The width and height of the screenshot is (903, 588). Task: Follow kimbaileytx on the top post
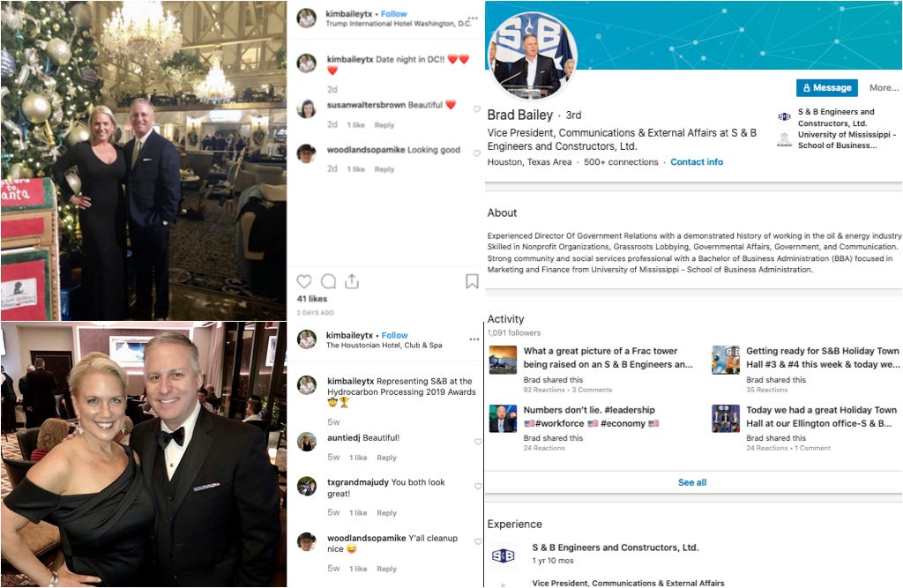tap(394, 13)
